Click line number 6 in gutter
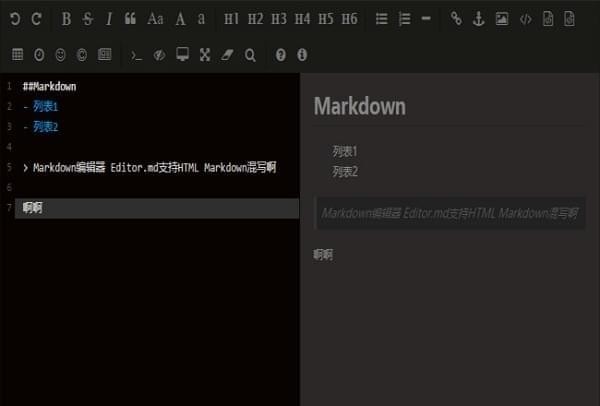This screenshot has height=406, width=600. [x=9, y=188]
